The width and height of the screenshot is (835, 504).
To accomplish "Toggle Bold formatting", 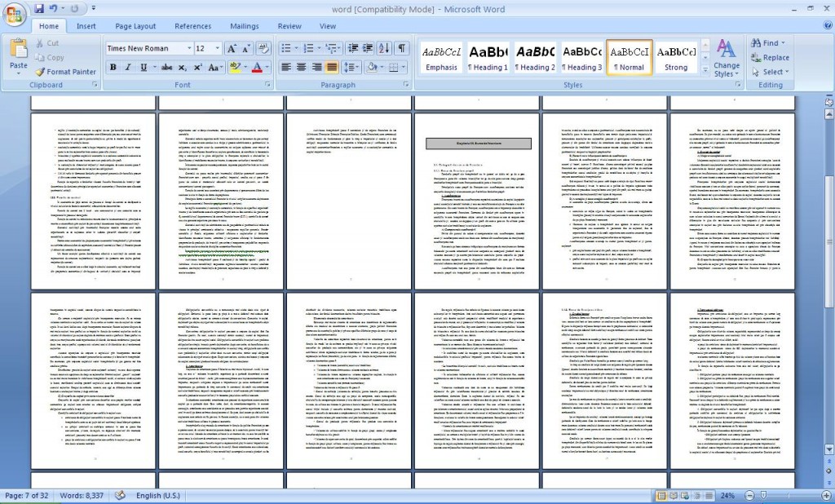I will tap(113, 68).
